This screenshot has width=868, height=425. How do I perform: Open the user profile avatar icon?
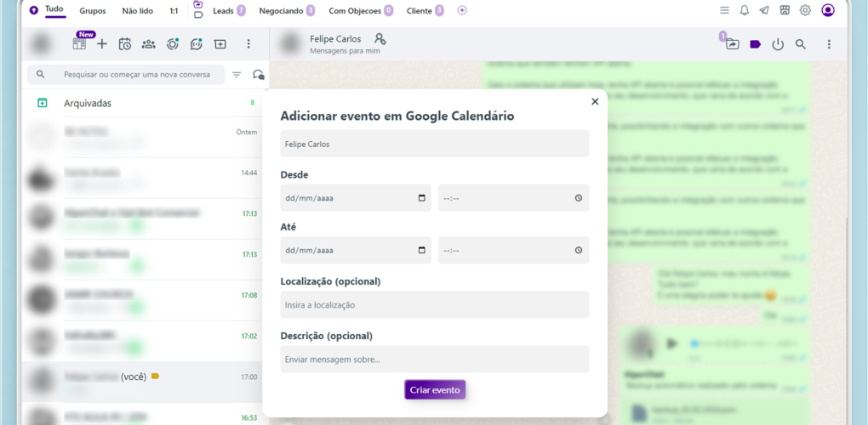coord(828,10)
